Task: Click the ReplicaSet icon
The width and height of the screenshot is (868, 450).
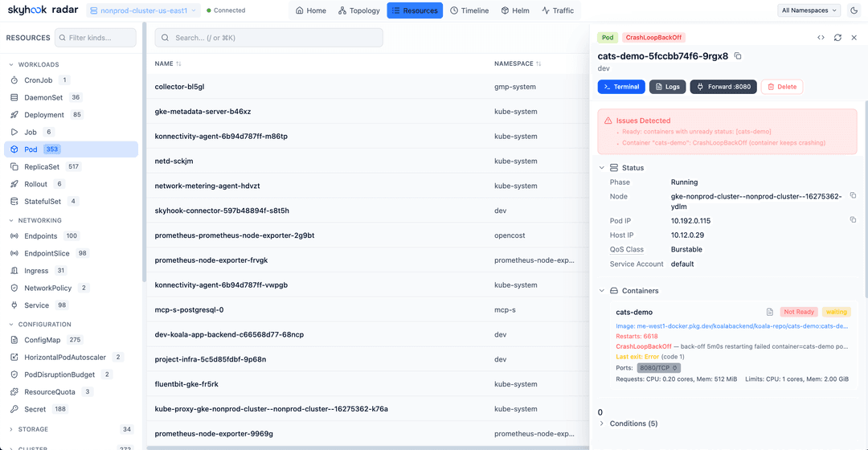Action: [x=14, y=166]
